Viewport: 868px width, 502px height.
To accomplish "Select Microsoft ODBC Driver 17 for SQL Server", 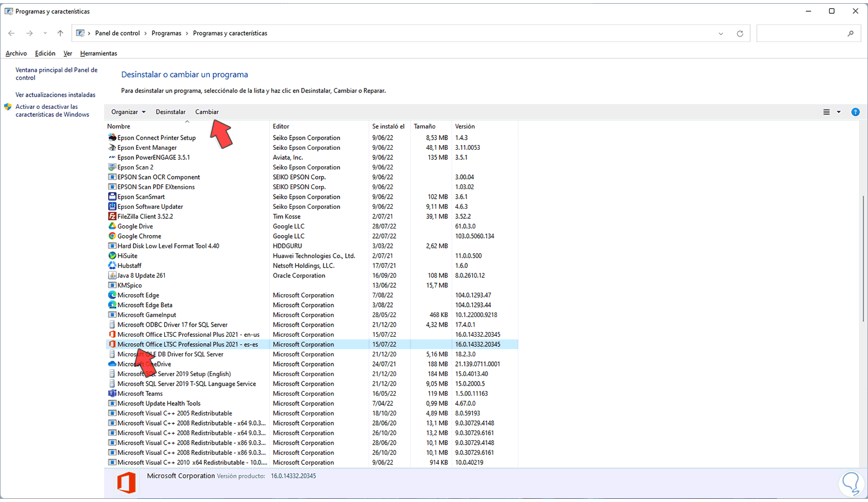I will click(311, 325).
